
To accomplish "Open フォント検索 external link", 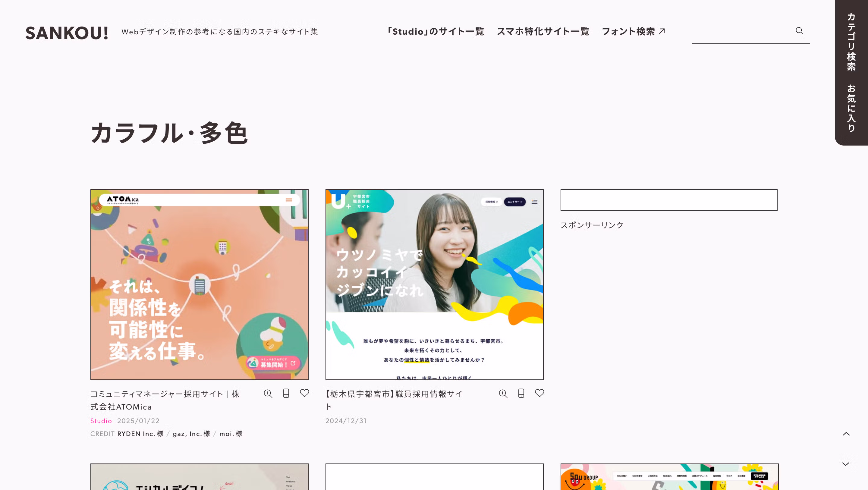I will (634, 31).
